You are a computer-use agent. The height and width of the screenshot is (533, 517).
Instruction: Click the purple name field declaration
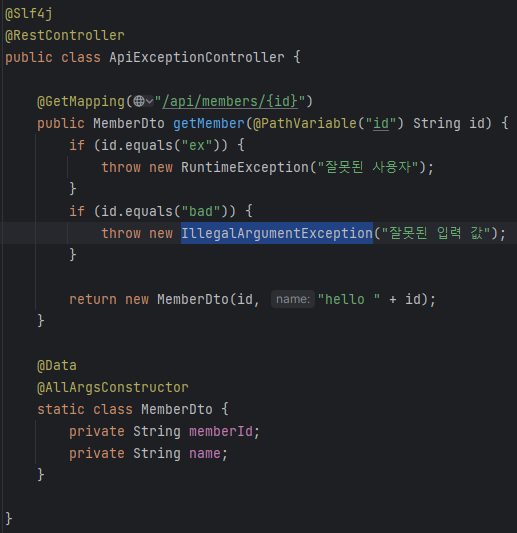pyautogui.click(x=205, y=453)
